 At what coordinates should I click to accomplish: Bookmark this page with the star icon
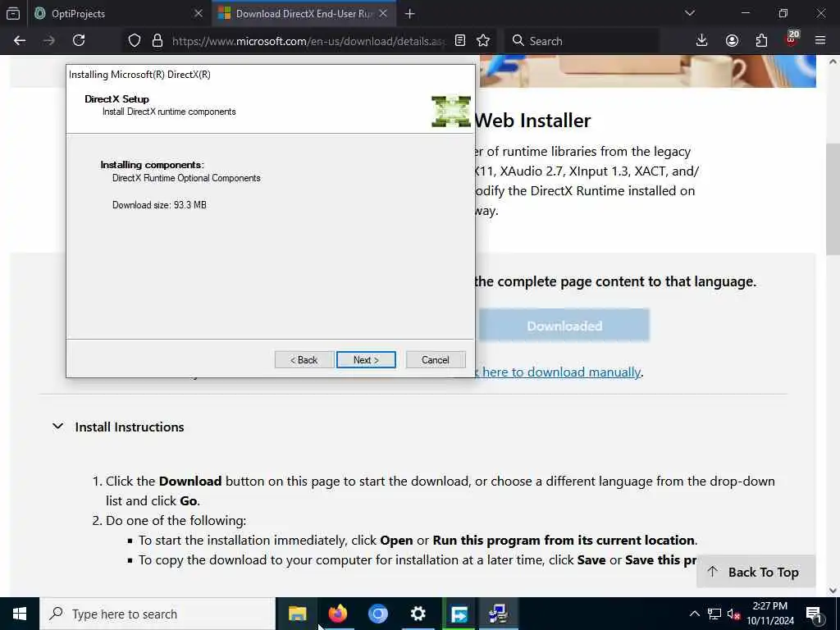(482, 41)
